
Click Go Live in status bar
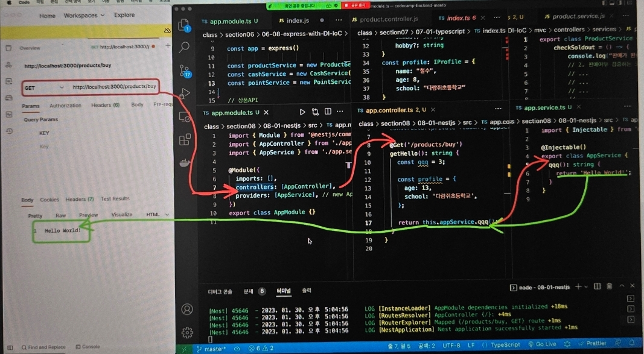point(542,344)
